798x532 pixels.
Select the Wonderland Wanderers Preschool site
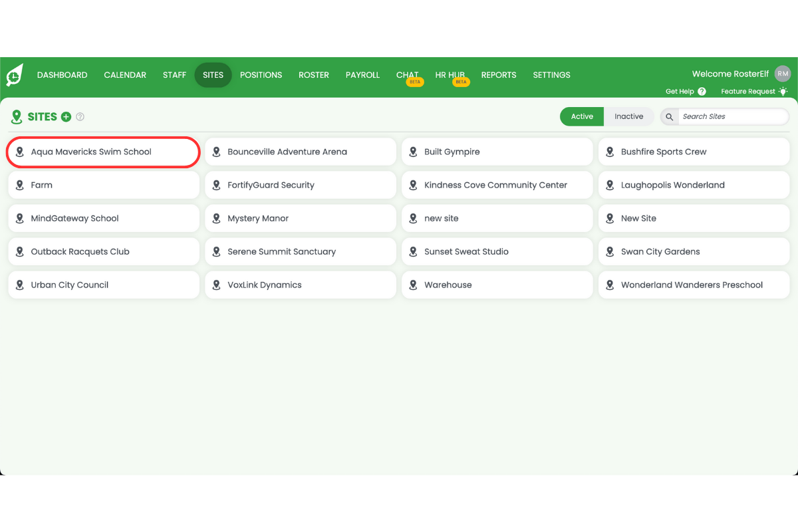[693, 285]
